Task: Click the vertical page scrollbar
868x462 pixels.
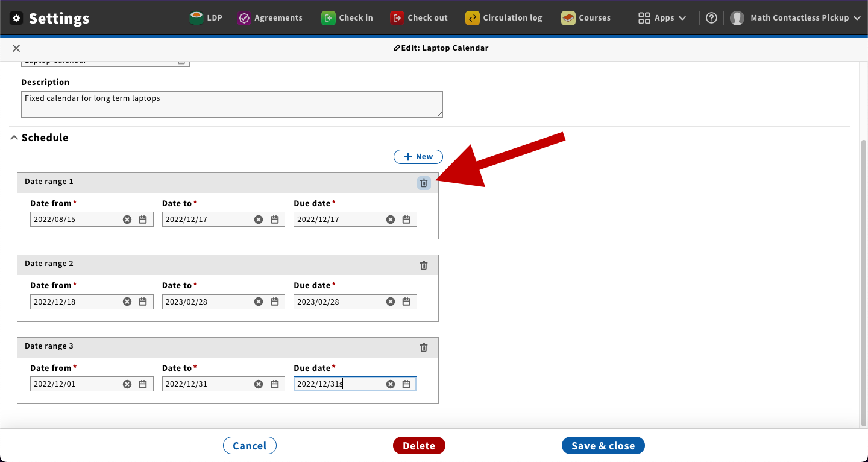Action: tap(864, 283)
